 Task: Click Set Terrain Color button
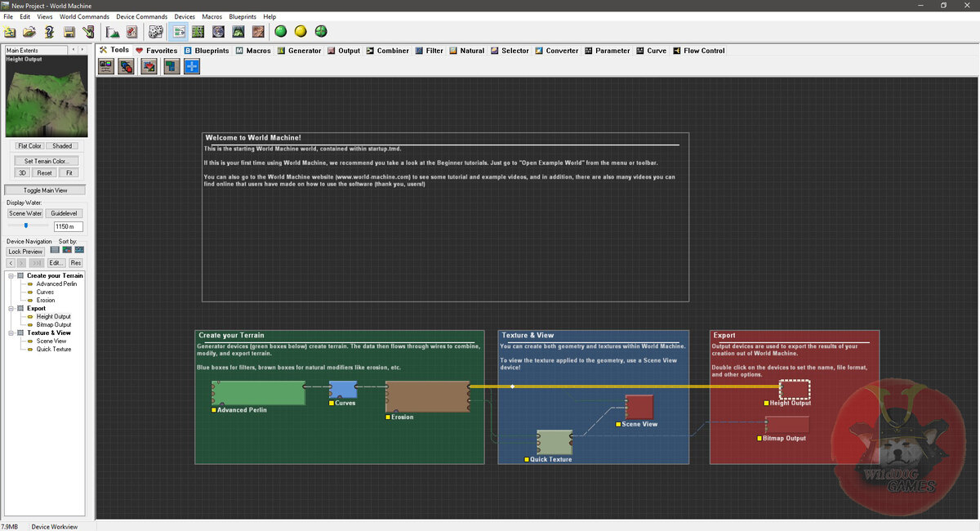[46, 161]
